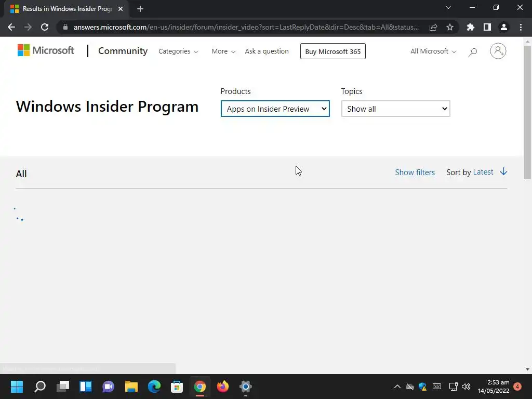The image size is (532, 399).
Task: Open notification center badge
Action: [x=517, y=387]
